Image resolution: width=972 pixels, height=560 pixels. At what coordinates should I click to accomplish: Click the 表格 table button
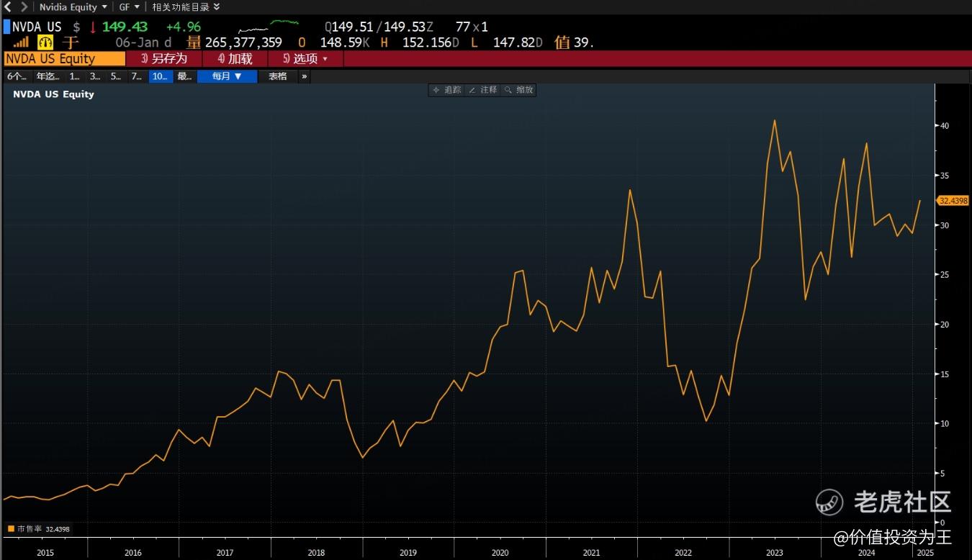click(x=278, y=76)
